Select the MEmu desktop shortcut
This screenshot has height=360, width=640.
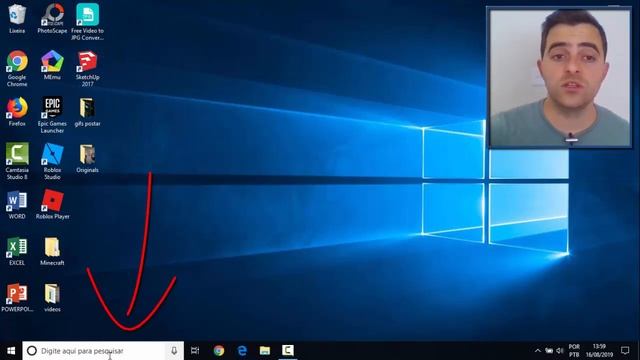pos(52,64)
